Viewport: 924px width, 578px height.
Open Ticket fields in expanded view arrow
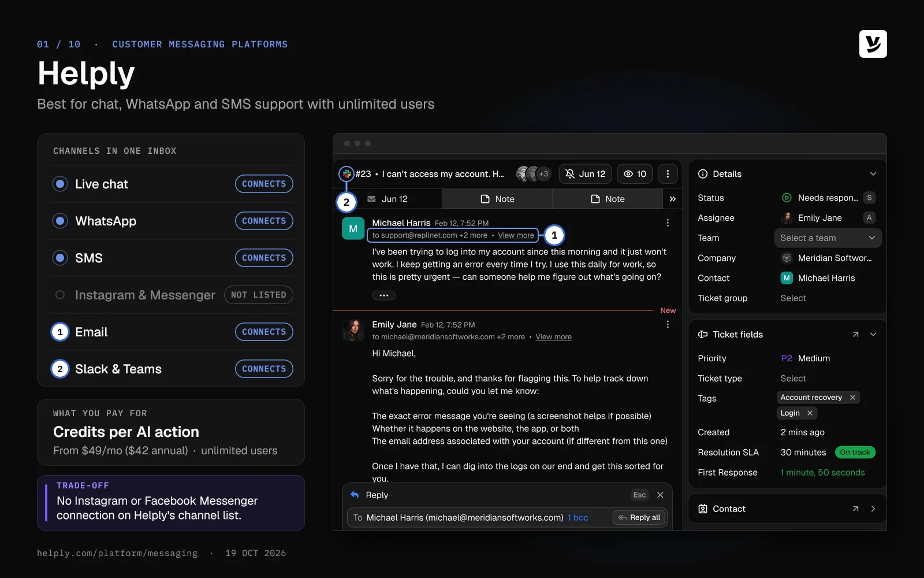[x=855, y=334]
